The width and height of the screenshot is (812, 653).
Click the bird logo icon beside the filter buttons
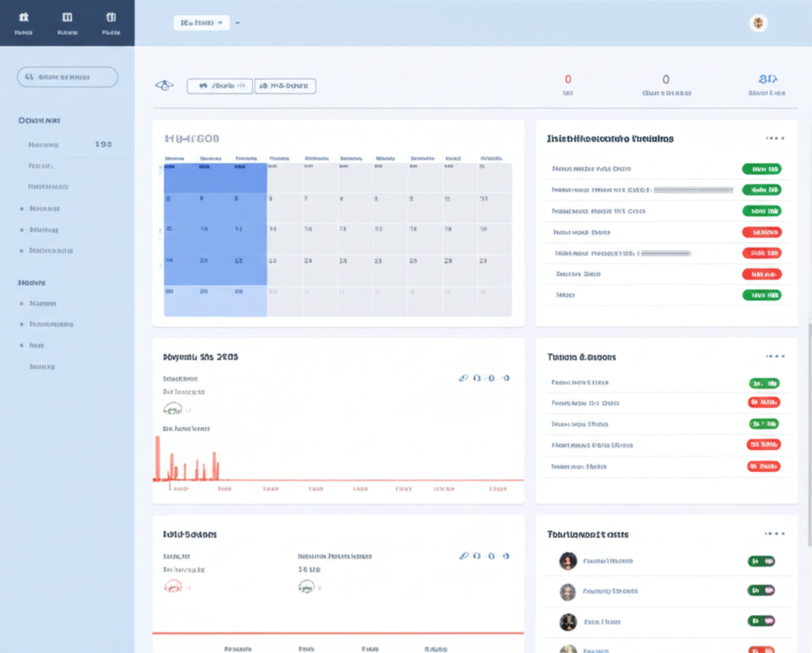164,85
